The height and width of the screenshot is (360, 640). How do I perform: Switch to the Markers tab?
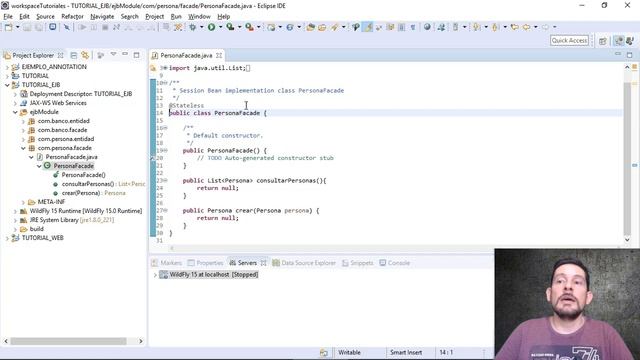coord(167,263)
